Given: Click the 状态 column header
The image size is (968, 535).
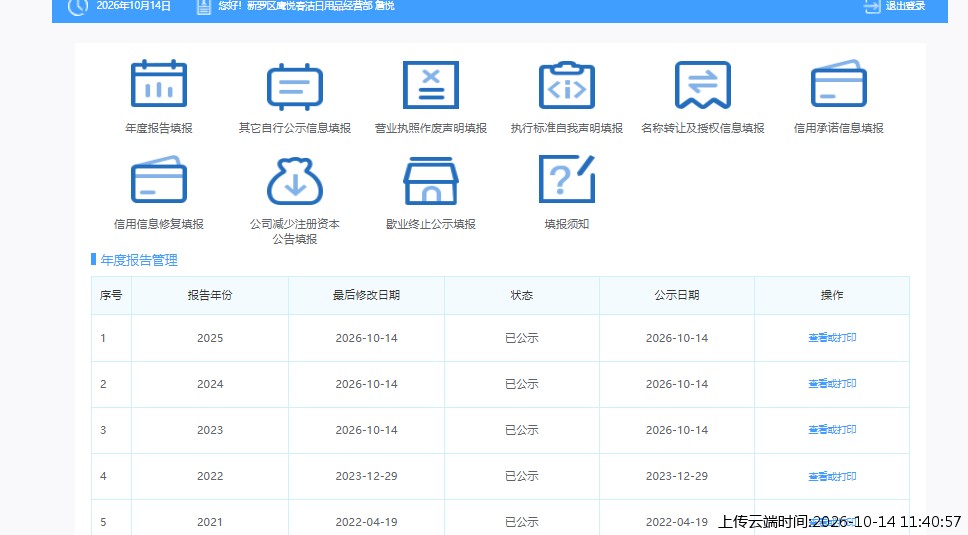Looking at the screenshot, I should tap(522, 296).
